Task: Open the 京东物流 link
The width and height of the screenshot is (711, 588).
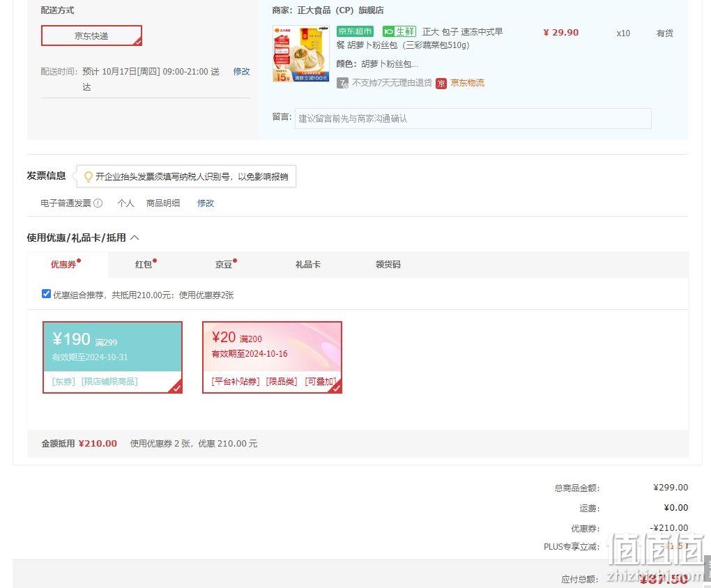Action: (x=467, y=83)
